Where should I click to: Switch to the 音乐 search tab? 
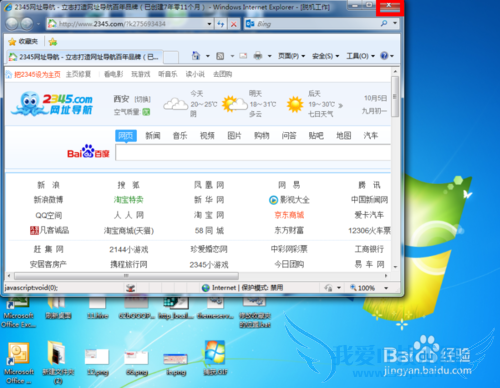point(180,135)
